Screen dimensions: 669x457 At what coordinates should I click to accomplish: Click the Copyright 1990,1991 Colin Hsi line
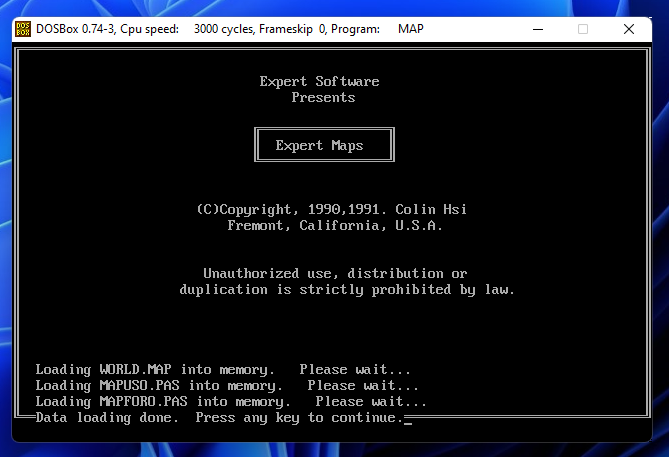coord(331,209)
